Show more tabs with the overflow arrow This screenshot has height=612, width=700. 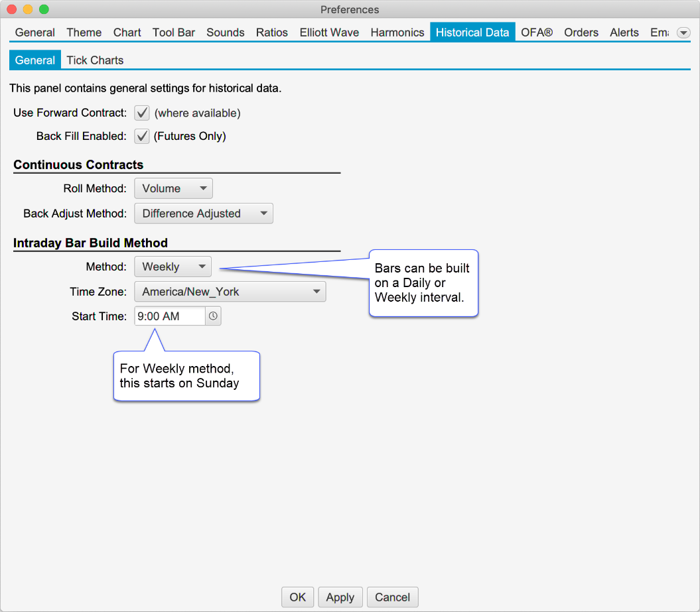click(x=683, y=32)
